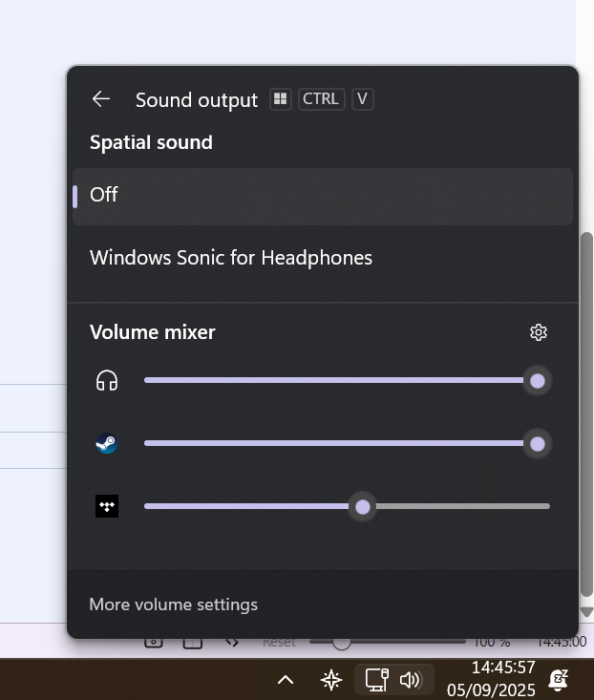Open the network status tray icon
This screenshot has width=594, height=700.
pyautogui.click(x=376, y=680)
